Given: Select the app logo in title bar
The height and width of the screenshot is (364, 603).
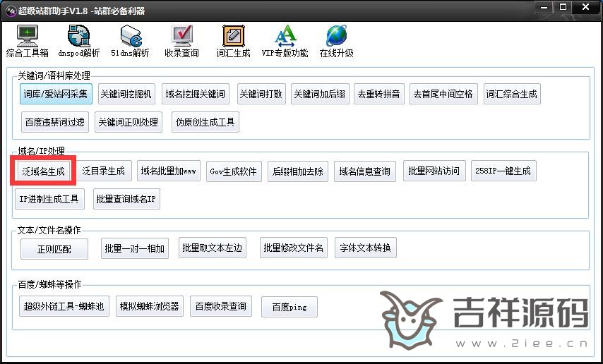Looking at the screenshot, I should point(11,11).
